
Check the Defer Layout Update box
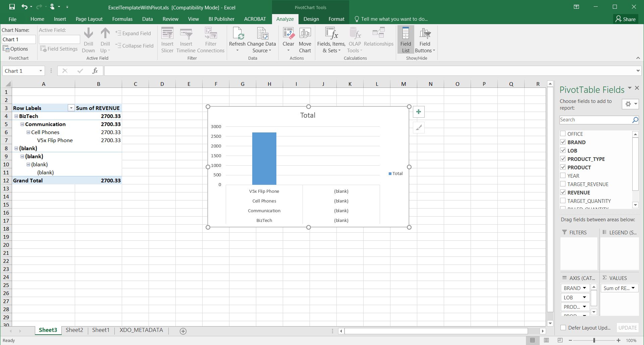563,328
